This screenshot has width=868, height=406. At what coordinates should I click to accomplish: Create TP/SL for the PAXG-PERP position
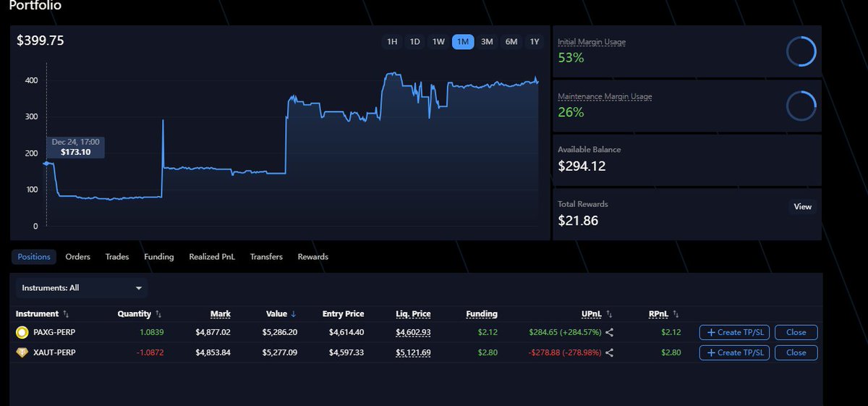734,333
